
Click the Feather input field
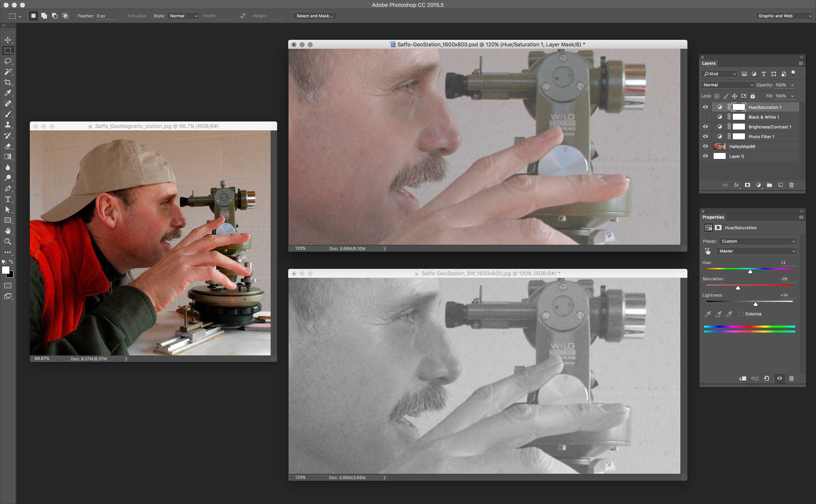106,16
